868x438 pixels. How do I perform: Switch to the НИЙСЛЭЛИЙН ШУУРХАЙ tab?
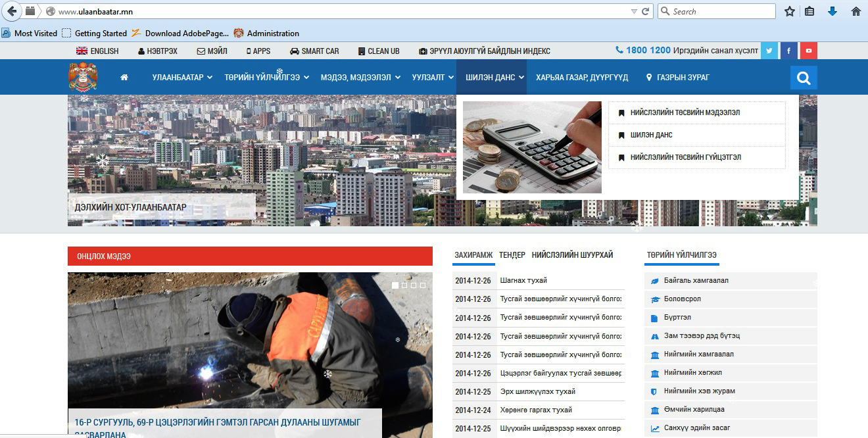[x=572, y=255]
